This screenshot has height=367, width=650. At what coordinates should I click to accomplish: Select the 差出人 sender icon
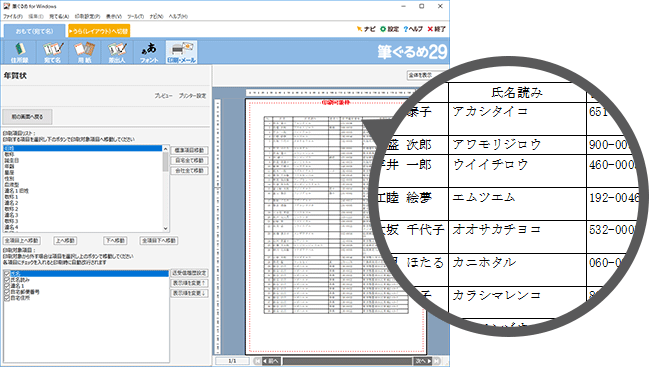pyautogui.click(x=117, y=52)
